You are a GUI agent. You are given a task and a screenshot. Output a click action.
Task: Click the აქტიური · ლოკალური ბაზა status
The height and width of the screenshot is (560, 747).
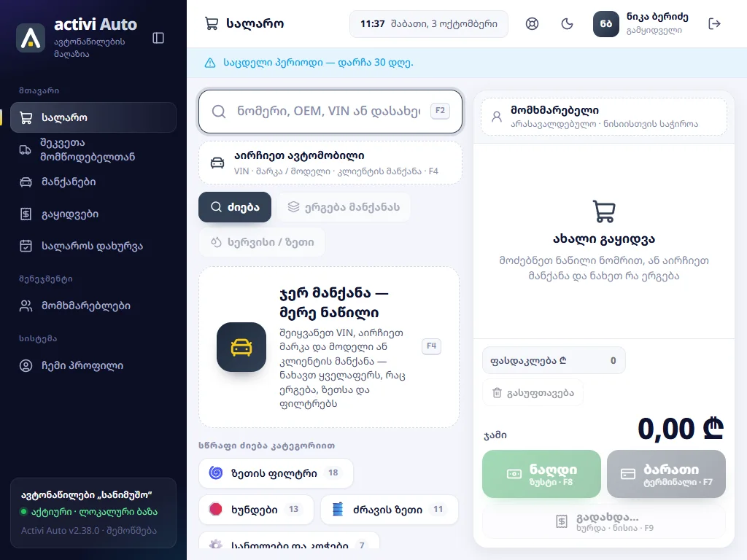[x=89, y=512]
